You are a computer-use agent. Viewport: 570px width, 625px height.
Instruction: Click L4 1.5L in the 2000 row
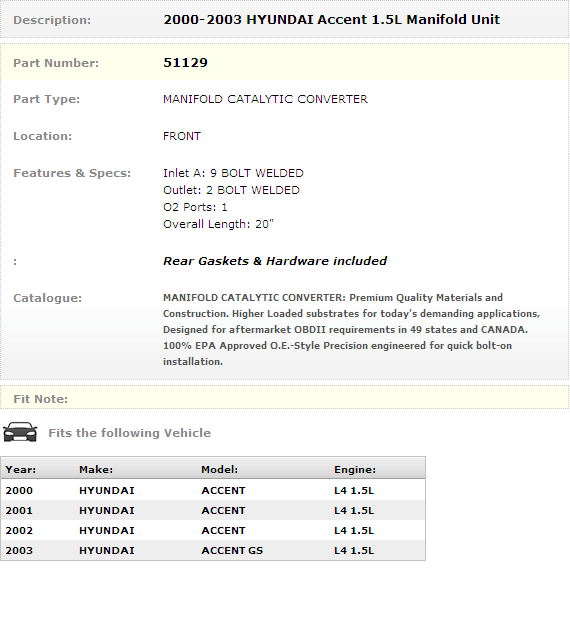pyautogui.click(x=354, y=491)
